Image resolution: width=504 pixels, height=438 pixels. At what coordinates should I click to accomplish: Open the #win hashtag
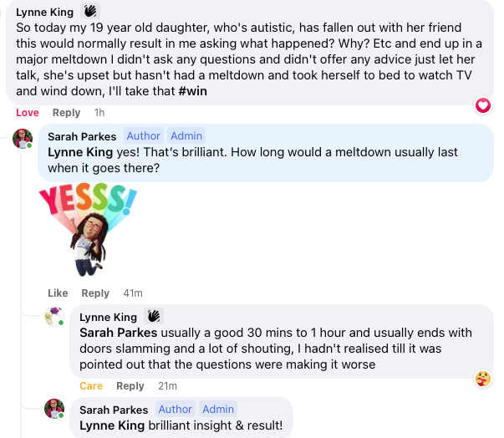click(x=192, y=91)
